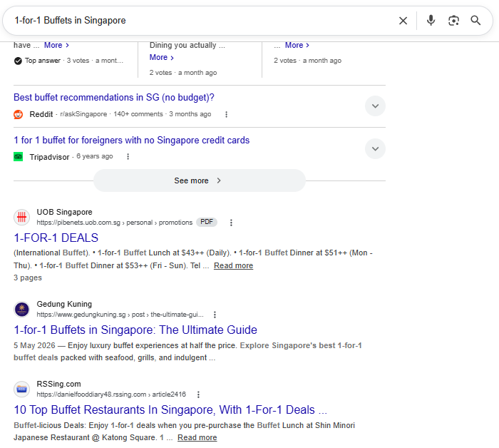Click Read more on RSSing snippet

point(197,437)
